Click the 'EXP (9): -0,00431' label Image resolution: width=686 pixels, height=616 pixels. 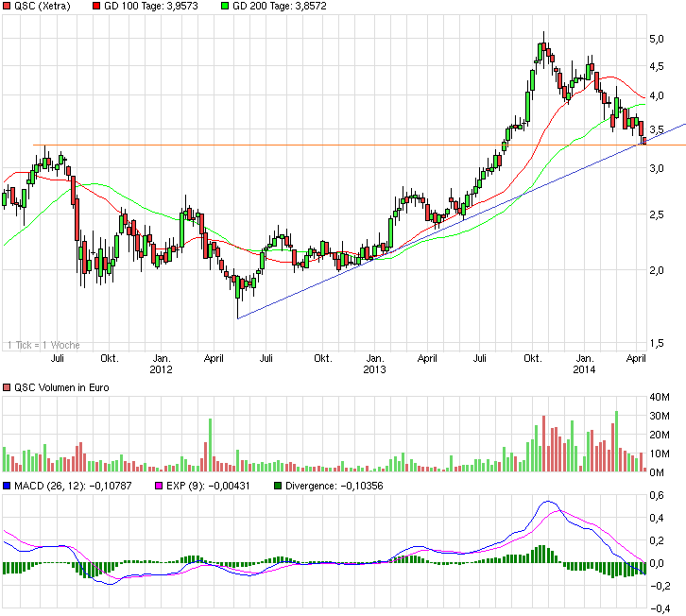(208, 486)
